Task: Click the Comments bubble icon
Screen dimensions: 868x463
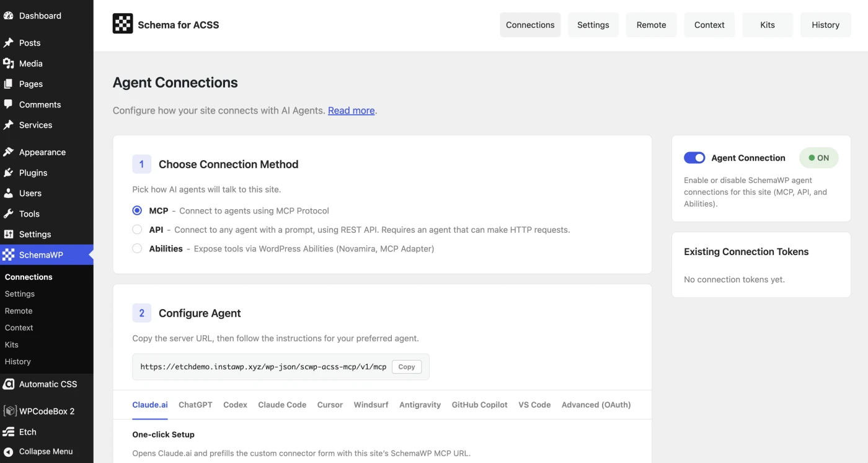Action: 9,104
